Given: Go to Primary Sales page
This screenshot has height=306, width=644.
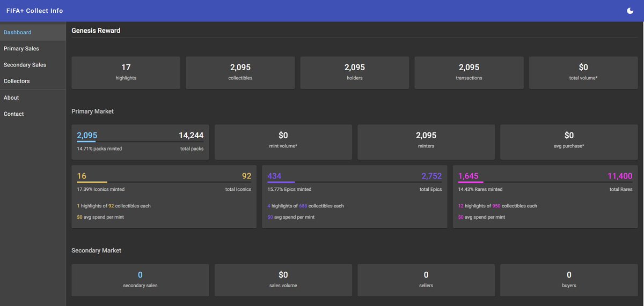Looking at the screenshot, I should click(33, 49).
